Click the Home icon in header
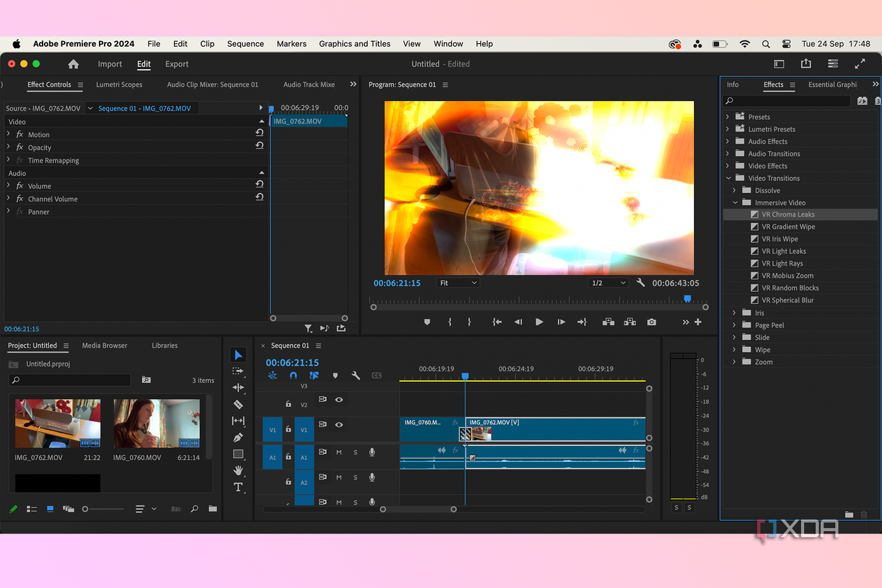This screenshot has width=882, height=588. point(74,64)
